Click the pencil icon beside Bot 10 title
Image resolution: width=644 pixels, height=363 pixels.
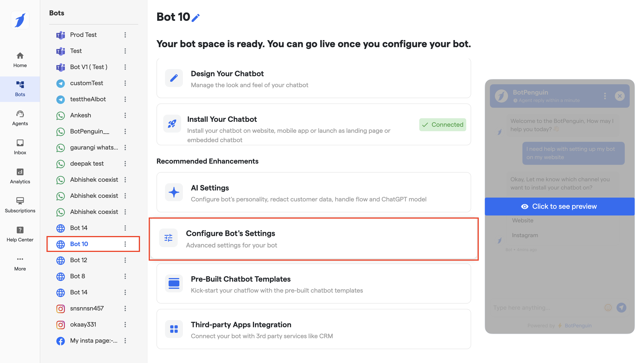(x=196, y=17)
